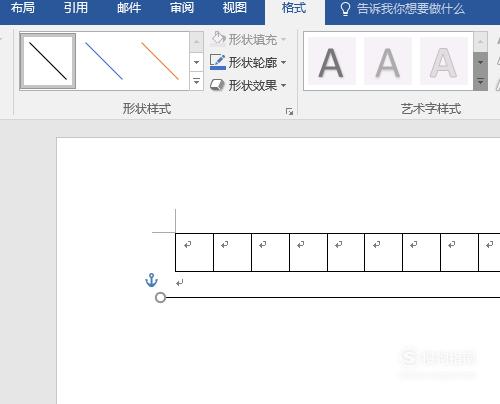The height and width of the screenshot is (404, 500).
Task: Switch to the 邮件 tab
Action: [x=129, y=8]
